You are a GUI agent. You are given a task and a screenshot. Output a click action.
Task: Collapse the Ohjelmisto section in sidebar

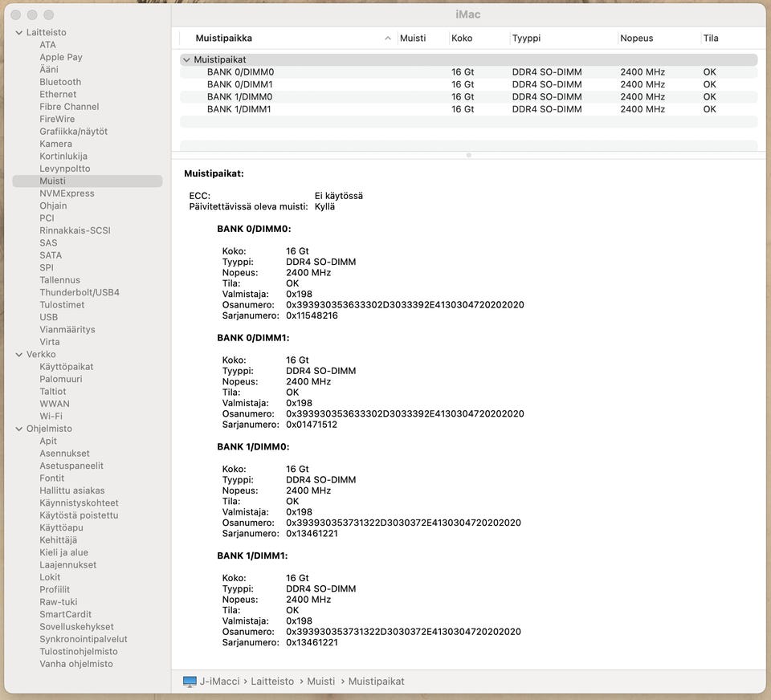(x=19, y=429)
